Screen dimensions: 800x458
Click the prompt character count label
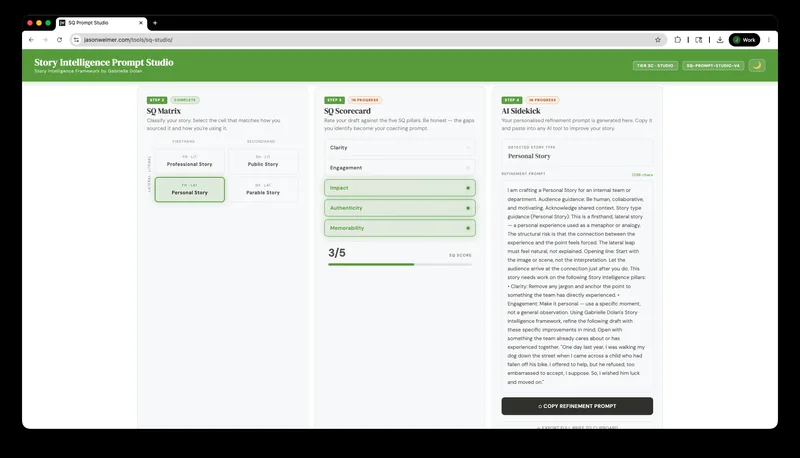(x=642, y=174)
